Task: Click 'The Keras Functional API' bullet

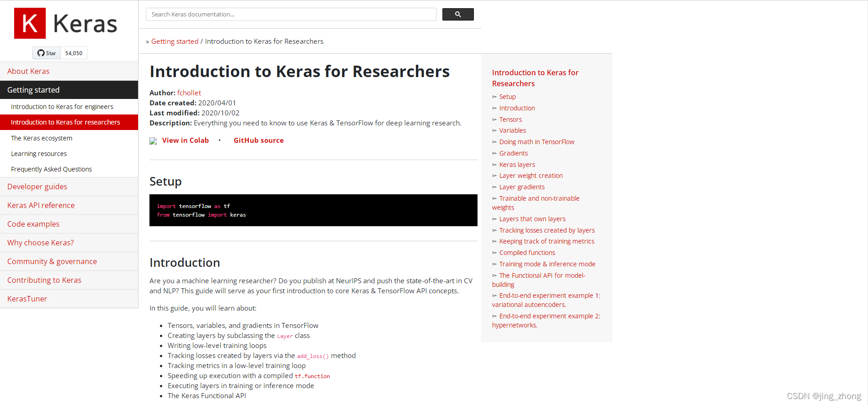Action: click(207, 396)
